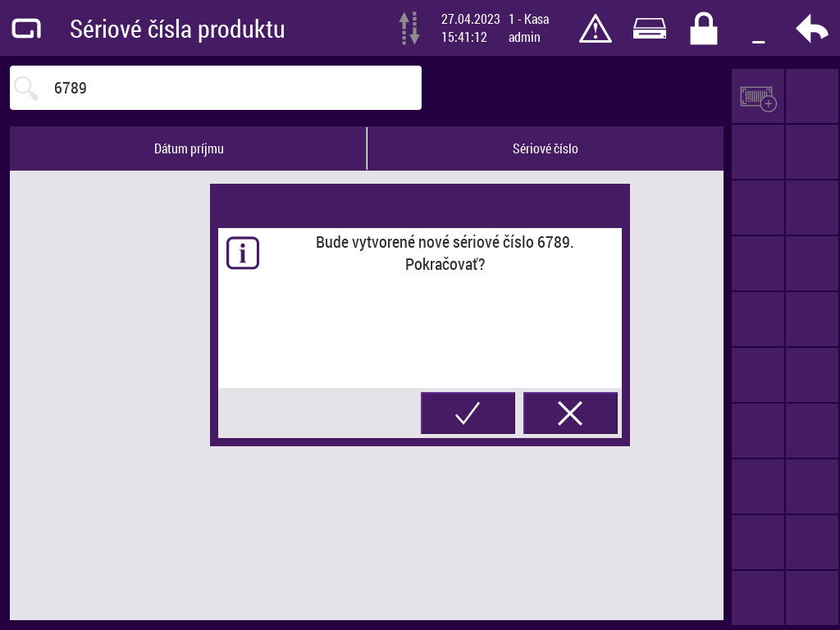Go back using the return arrow
The height and width of the screenshot is (630, 840).
coord(811,29)
